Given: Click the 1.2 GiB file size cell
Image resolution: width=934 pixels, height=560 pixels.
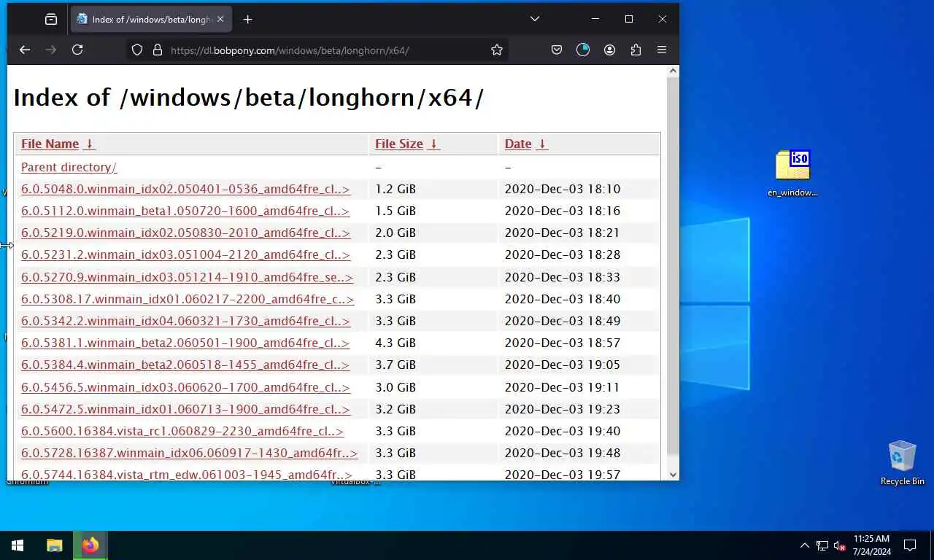Looking at the screenshot, I should (x=395, y=189).
